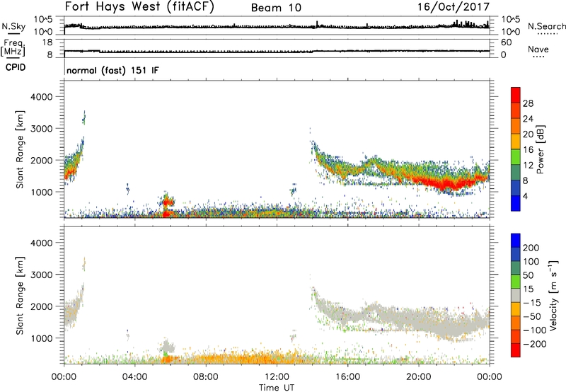
Task: Click the '28' power colorbar tick label
Action: click(x=528, y=103)
